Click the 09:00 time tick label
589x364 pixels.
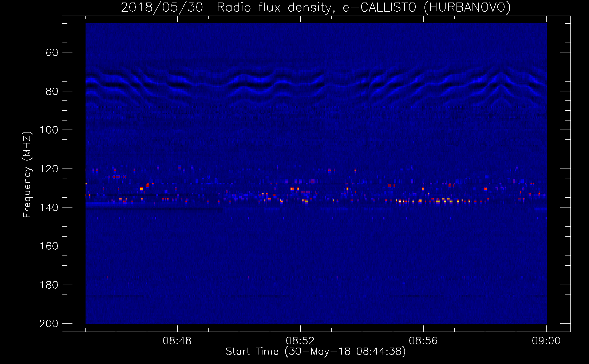(x=546, y=341)
